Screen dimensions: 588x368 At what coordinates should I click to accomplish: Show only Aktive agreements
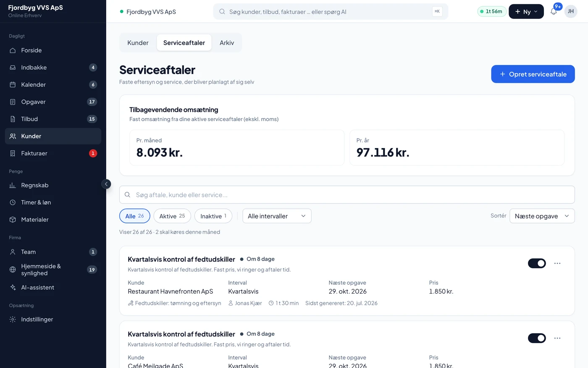172,216
